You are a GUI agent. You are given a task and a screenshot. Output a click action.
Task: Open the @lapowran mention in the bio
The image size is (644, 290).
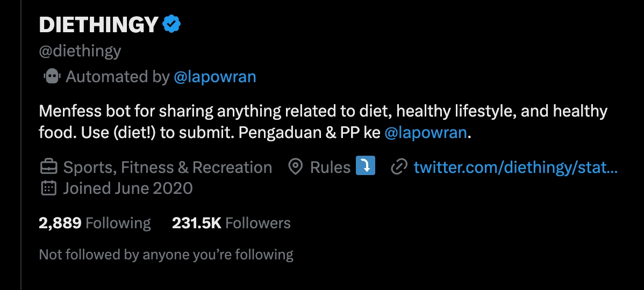[x=425, y=133]
